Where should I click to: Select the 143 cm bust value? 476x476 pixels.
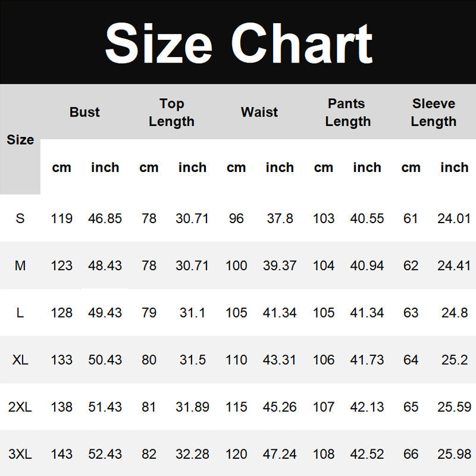[x=62, y=454]
